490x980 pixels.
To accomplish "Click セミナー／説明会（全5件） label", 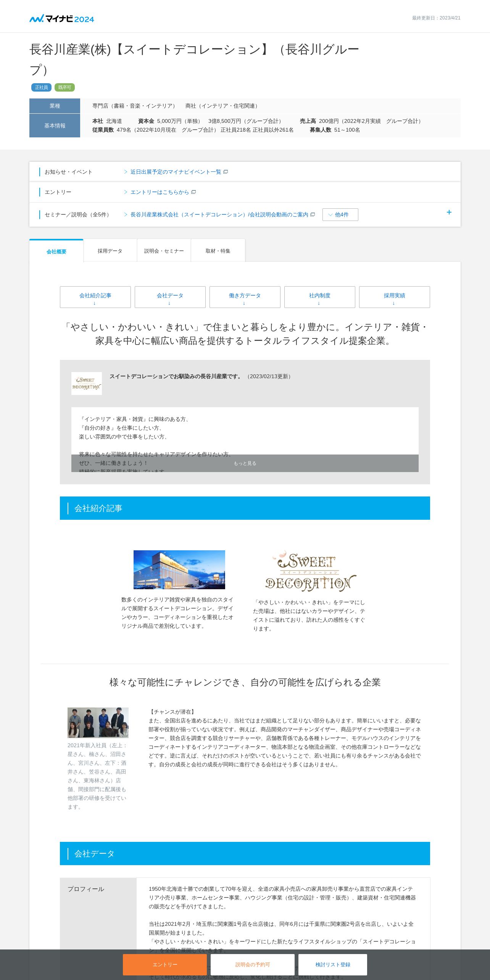I will coord(78,214).
